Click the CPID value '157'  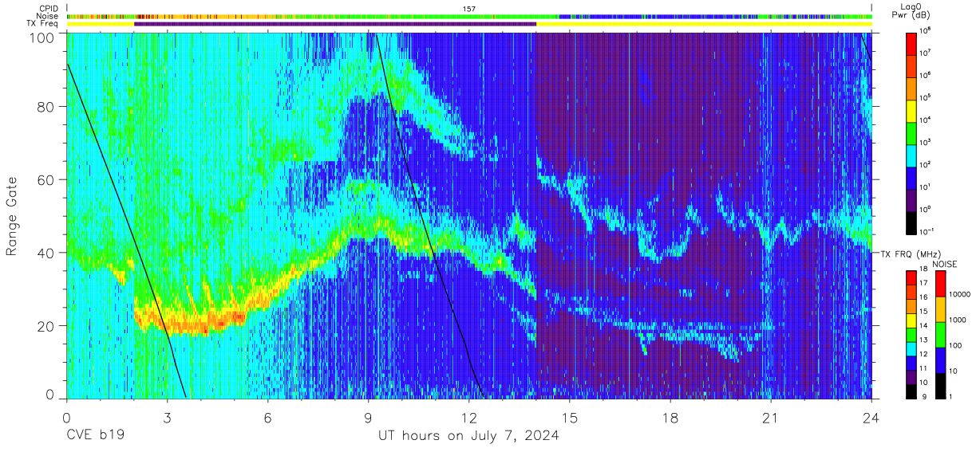(469, 9)
